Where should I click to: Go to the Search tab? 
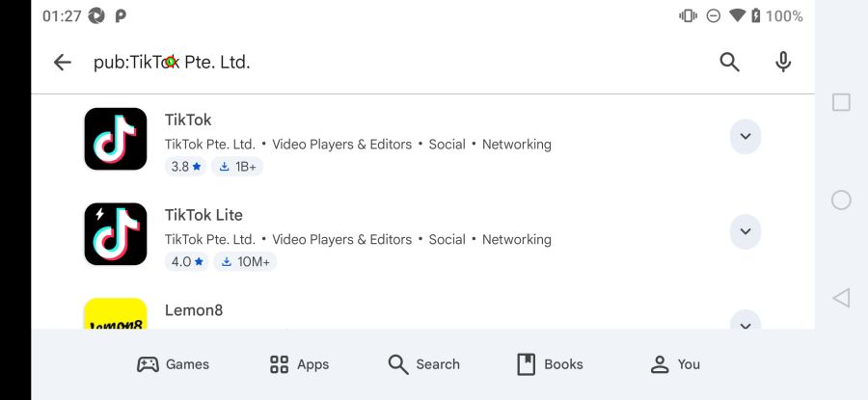pyautogui.click(x=423, y=364)
